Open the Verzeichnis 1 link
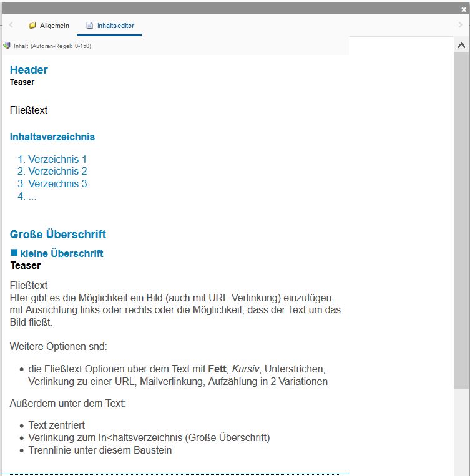Screen dimensions: 470x476 pyautogui.click(x=57, y=159)
